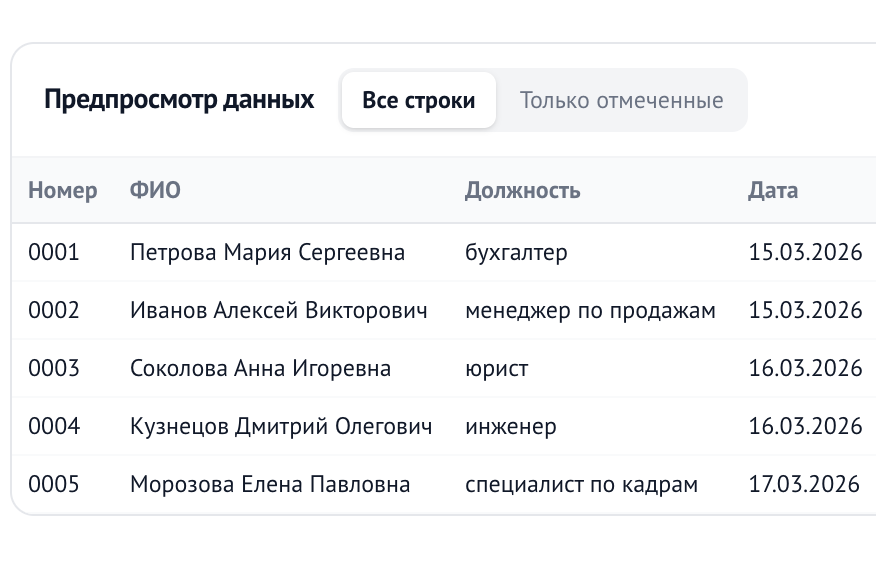Select the cell with number 0001
The image size is (876, 584).
coord(54,252)
